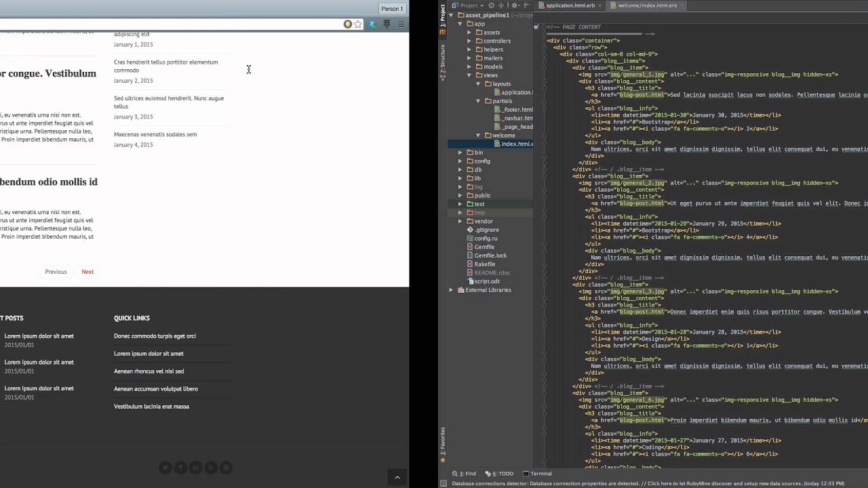Expand the controllers folder

point(469,41)
